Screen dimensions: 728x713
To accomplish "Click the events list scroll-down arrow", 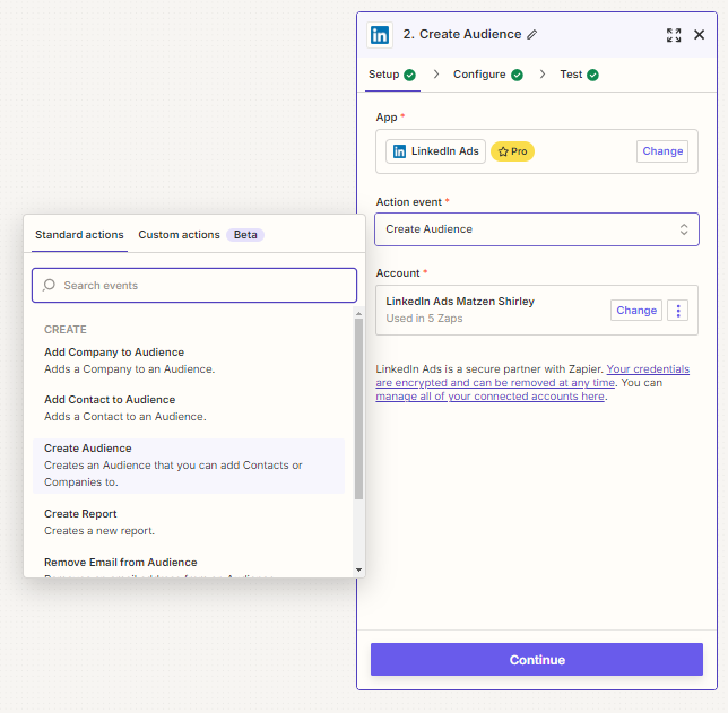I will [358, 570].
